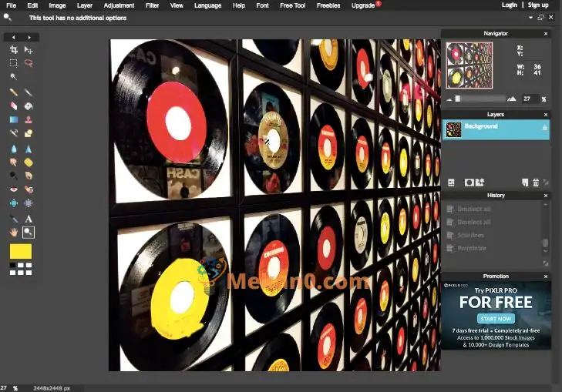Screen dimensions: 562x392
Task: Select the Pencil tool
Action: coord(14,92)
